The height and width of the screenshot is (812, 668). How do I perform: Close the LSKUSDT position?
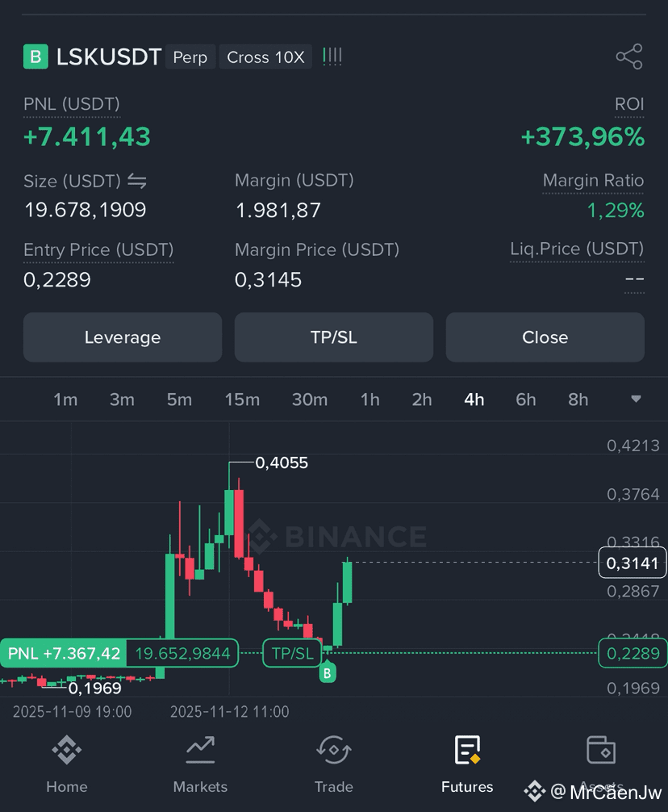click(545, 337)
